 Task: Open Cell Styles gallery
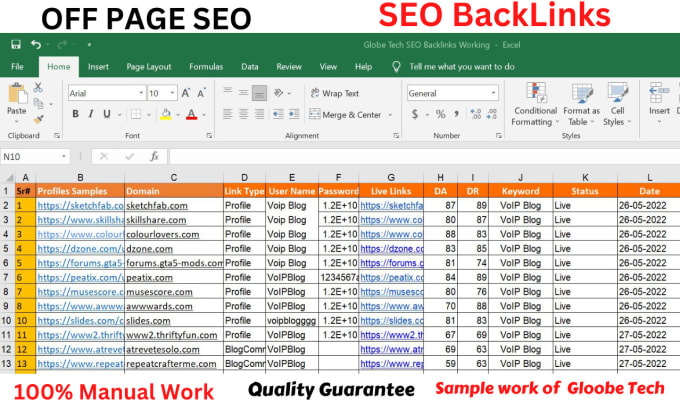click(x=617, y=105)
